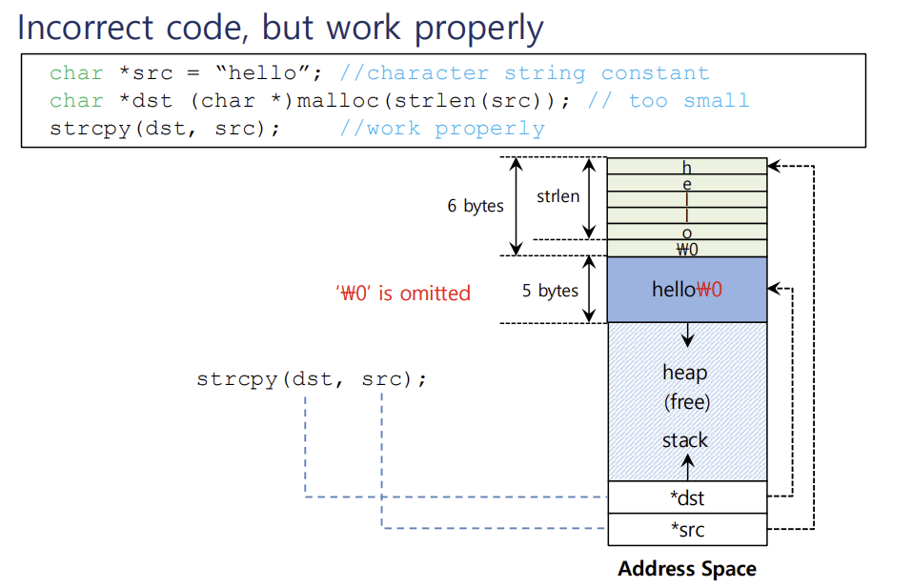Select the "6 bytes" label

point(476,205)
